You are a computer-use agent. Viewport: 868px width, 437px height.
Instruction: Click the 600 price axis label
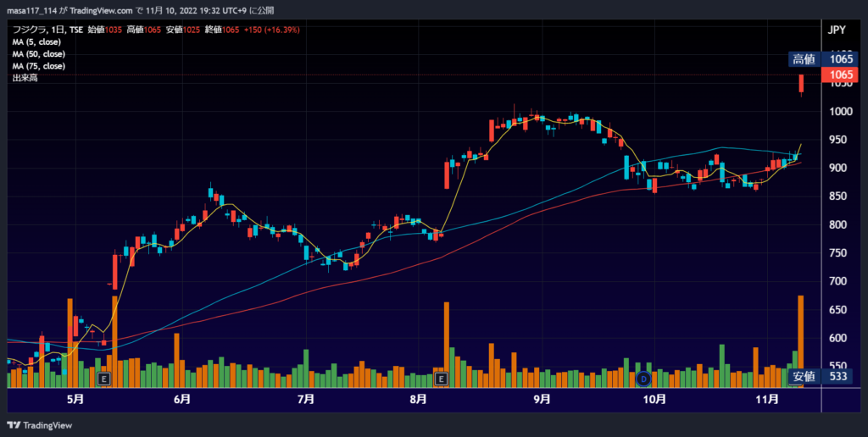840,338
